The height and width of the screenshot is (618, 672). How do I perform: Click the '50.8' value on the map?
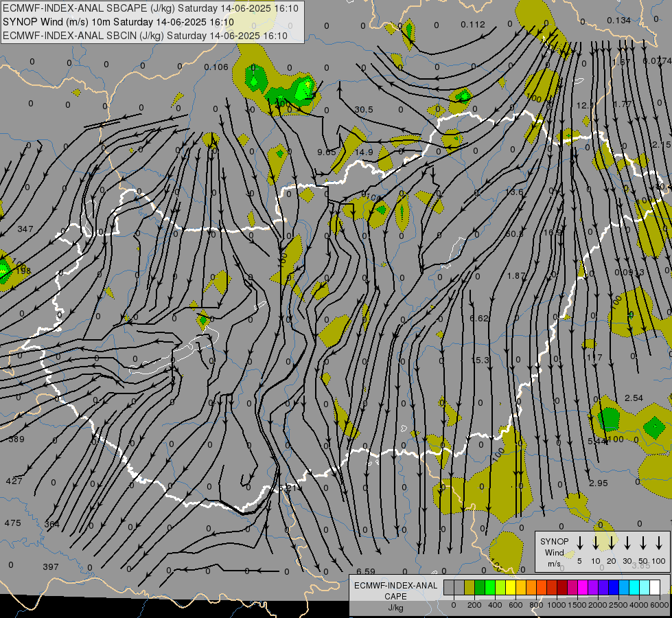click(x=514, y=233)
